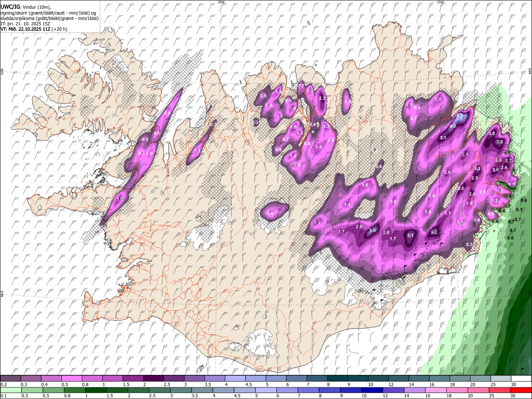The image size is (532, 399).
Task: Select the grey-purple 0.2 swatch, top legend row
Action: tap(10, 379)
